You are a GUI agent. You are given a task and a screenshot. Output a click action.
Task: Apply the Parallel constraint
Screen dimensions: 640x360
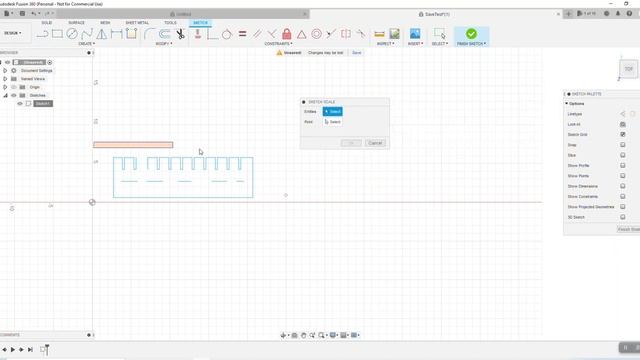click(257, 34)
